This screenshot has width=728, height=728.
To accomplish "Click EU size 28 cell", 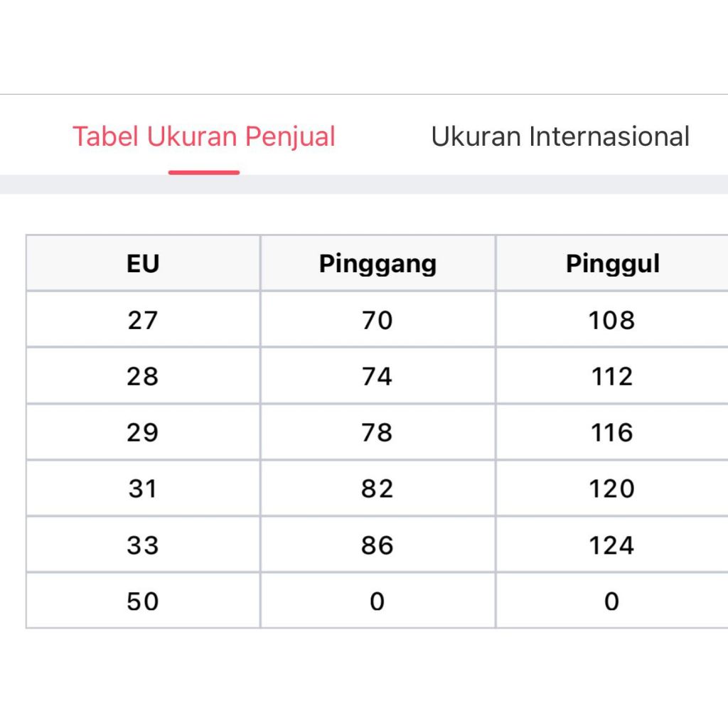I will 143,376.
